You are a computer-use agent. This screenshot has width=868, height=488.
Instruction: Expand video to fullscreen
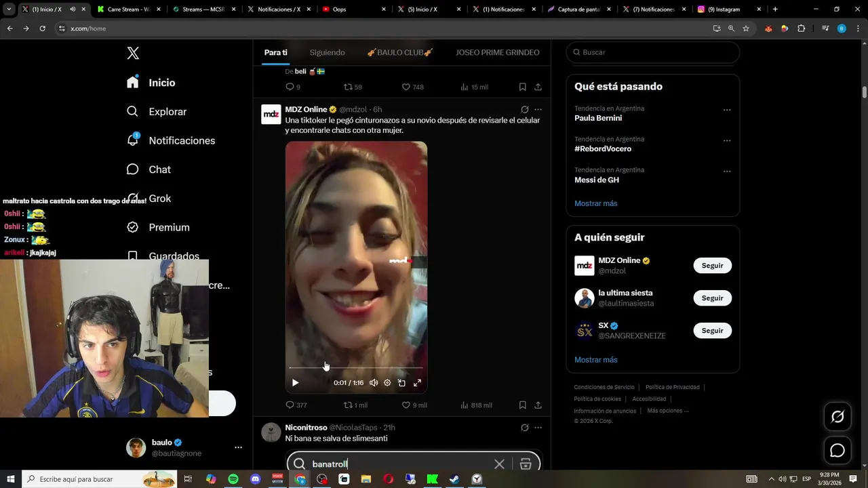pyautogui.click(x=417, y=383)
